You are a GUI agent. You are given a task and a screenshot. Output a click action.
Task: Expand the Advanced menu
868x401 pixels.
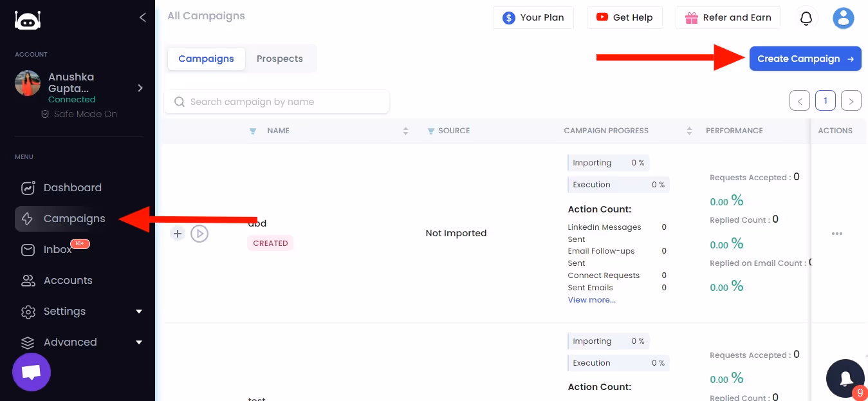coord(70,342)
